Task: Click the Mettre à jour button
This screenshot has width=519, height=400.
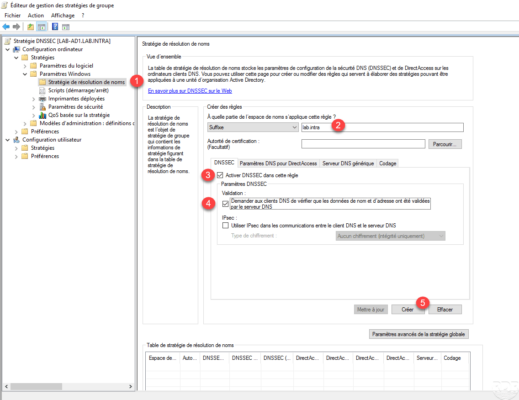Action: (x=371, y=310)
